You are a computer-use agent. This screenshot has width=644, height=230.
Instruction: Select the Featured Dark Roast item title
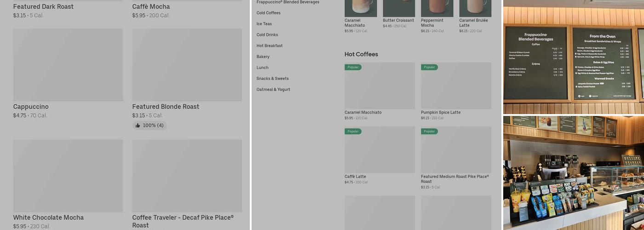click(43, 6)
